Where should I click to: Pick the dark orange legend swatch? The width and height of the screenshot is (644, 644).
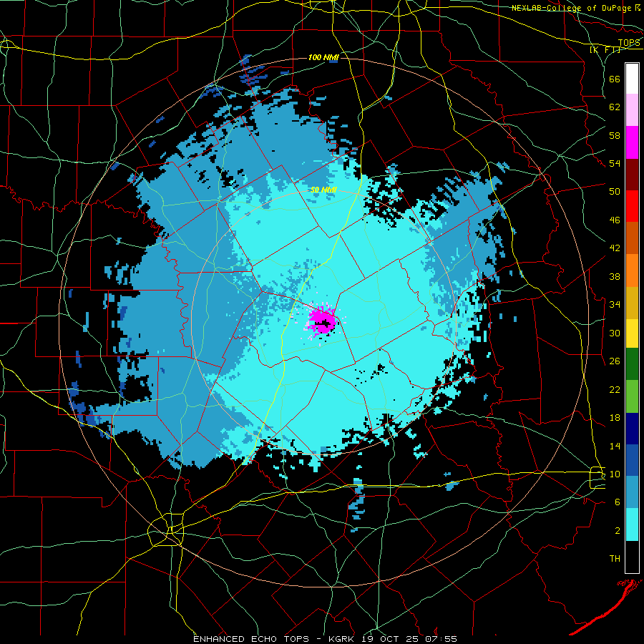632,238
